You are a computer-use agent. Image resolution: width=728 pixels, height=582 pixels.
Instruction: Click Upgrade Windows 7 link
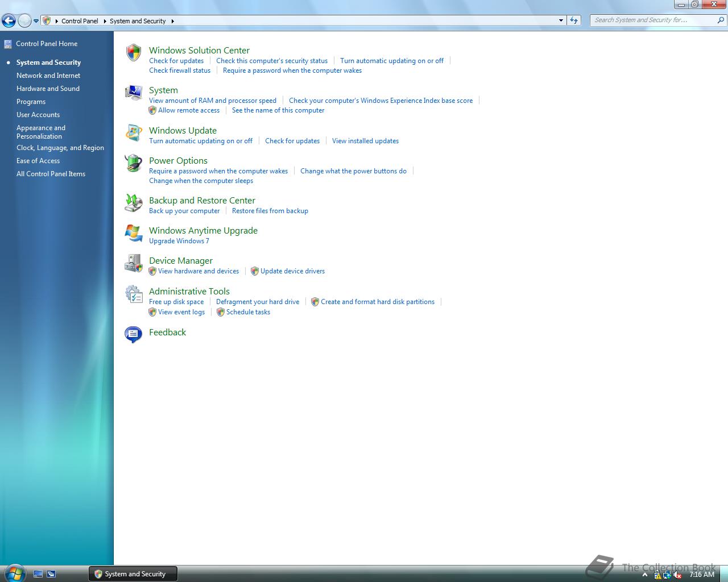(179, 241)
